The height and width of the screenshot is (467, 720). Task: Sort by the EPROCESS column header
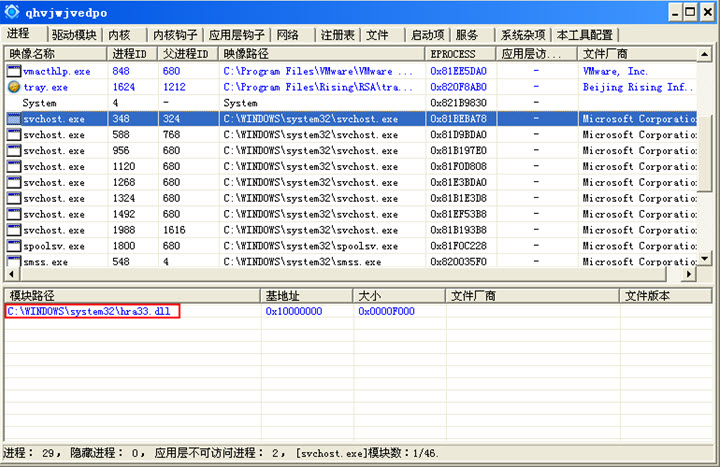453,53
